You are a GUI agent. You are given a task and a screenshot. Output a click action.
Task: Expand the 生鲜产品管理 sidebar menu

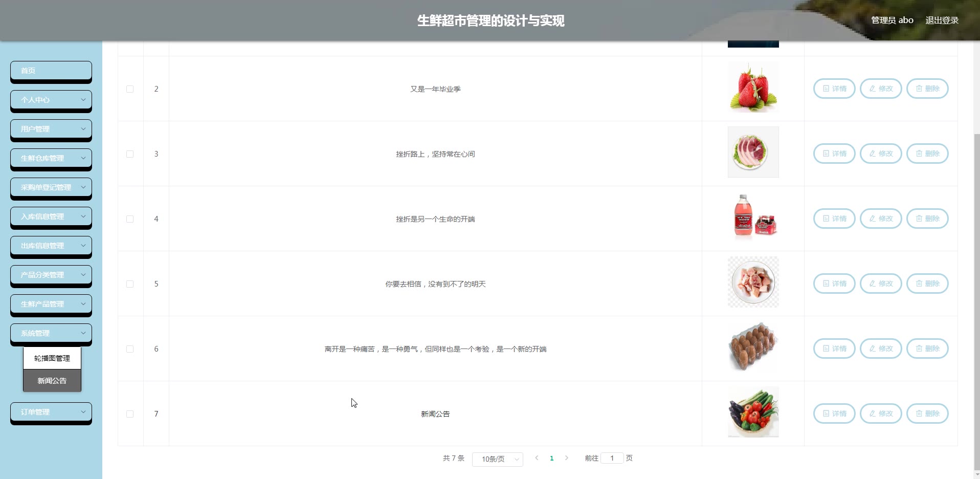(x=51, y=304)
